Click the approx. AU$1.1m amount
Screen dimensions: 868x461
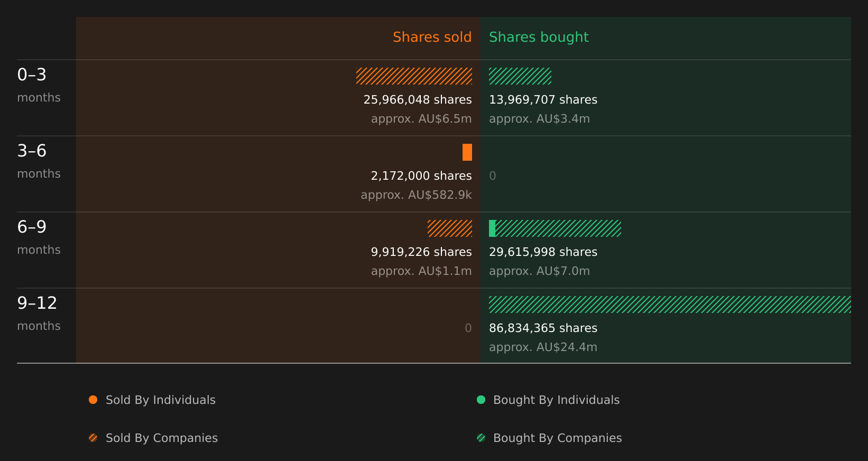point(421,271)
